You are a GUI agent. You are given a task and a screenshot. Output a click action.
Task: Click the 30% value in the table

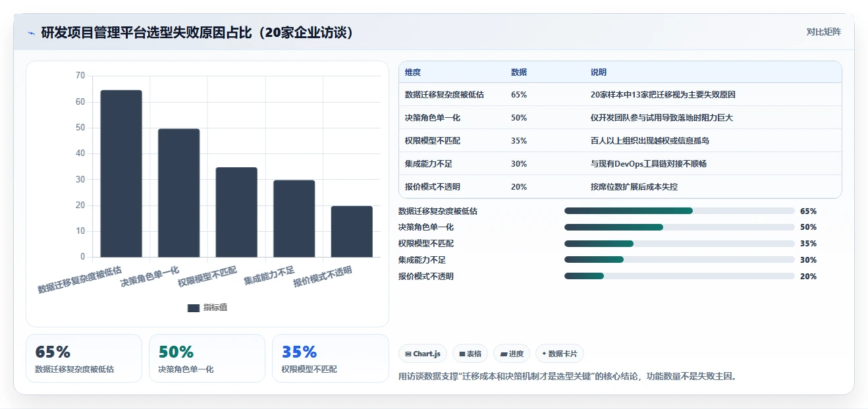pyautogui.click(x=519, y=164)
